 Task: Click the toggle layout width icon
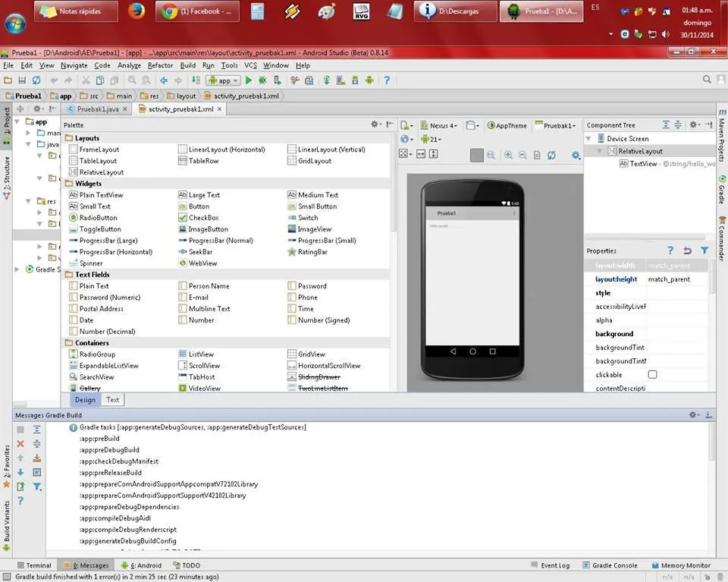(x=421, y=154)
